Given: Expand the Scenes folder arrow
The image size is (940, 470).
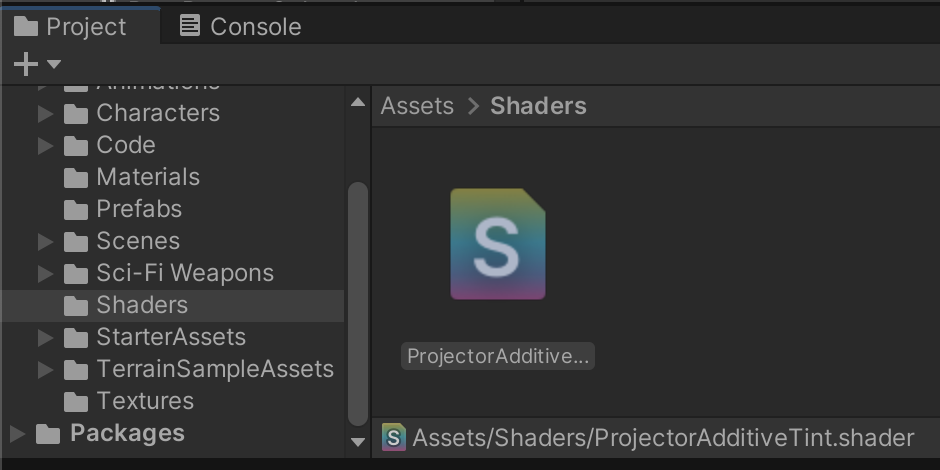Looking at the screenshot, I should click(x=45, y=242).
